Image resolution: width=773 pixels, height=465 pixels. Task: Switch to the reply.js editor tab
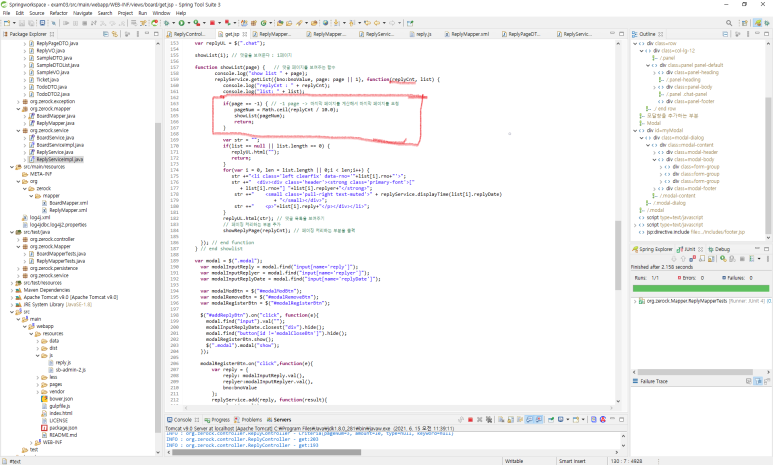423,34
